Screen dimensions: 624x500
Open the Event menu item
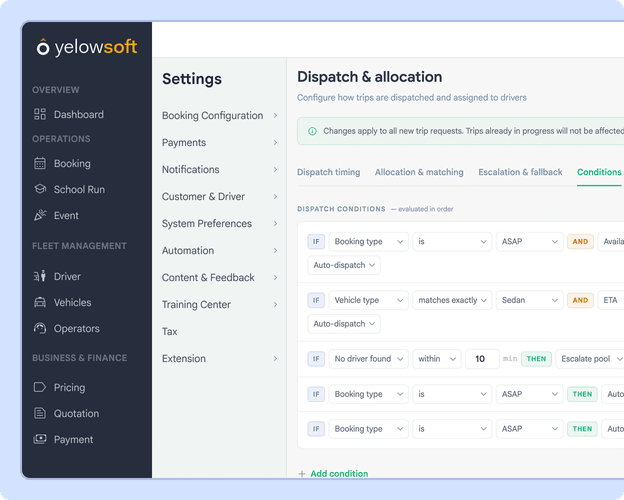[66, 215]
